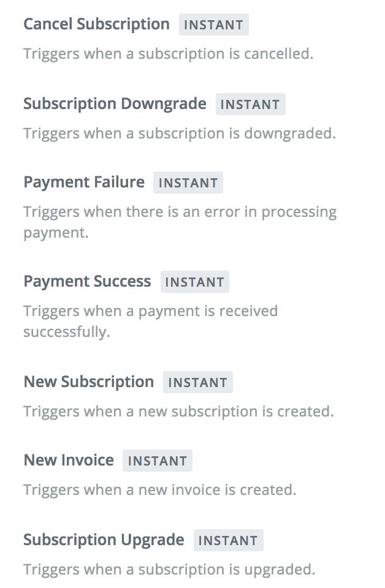Image resolution: width=385 pixels, height=588 pixels.
Task: Click the INSTANT badge next to Subscription Downgrade
Action: click(250, 105)
